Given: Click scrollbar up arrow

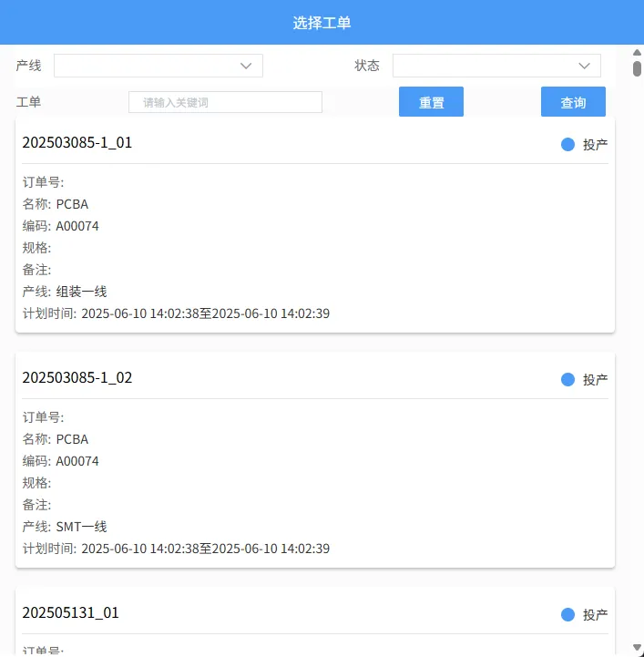Looking at the screenshot, I should (637, 52).
